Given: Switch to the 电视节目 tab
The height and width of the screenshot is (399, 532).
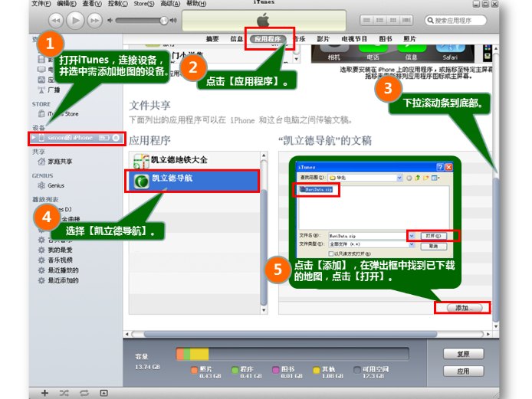Looking at the screenshot, I should (354, 39).
